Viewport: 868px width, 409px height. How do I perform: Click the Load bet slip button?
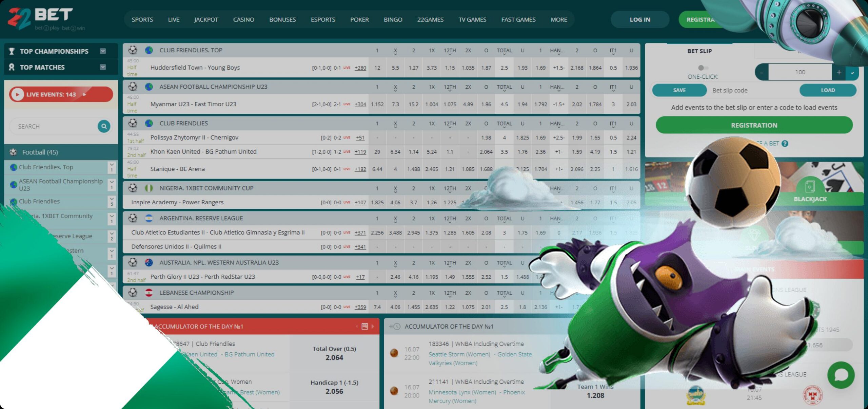[x=827, y=90]
